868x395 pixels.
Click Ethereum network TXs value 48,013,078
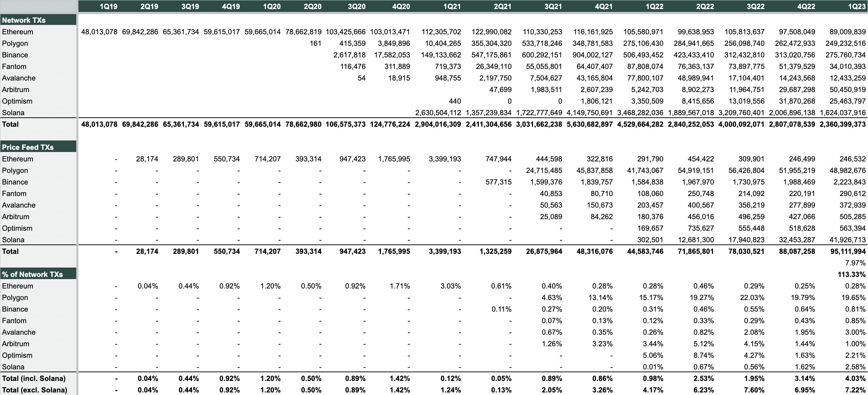pyautogui.click(x=99, y=32)
